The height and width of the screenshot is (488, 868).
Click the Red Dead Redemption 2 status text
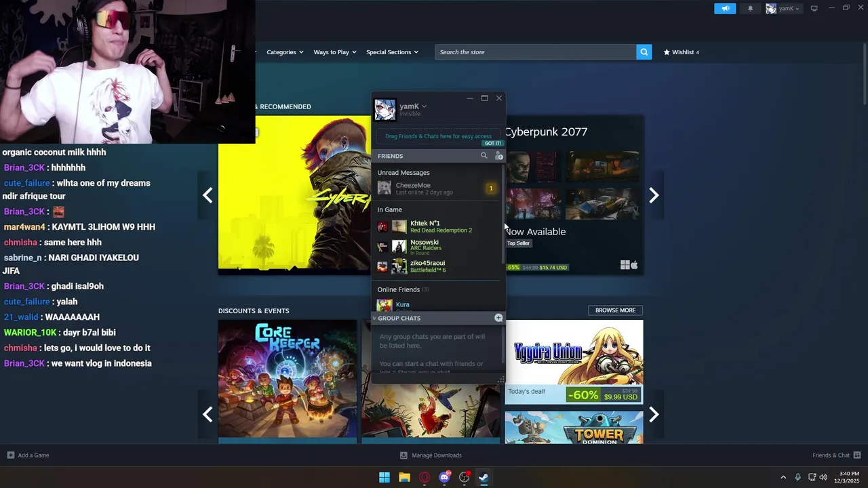click(x=441, y=230)
